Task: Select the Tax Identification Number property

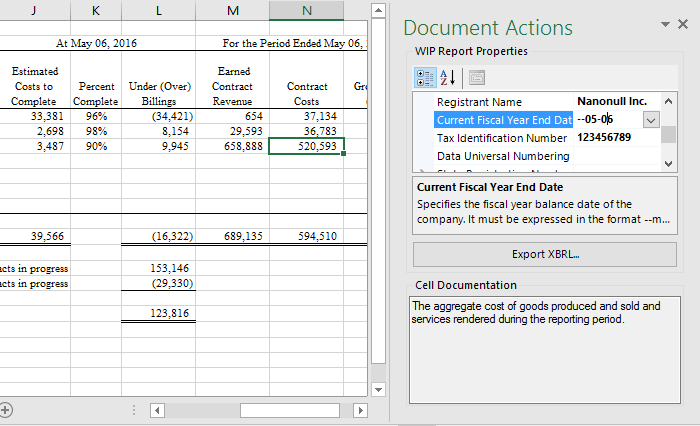Action: click(501, 138)
